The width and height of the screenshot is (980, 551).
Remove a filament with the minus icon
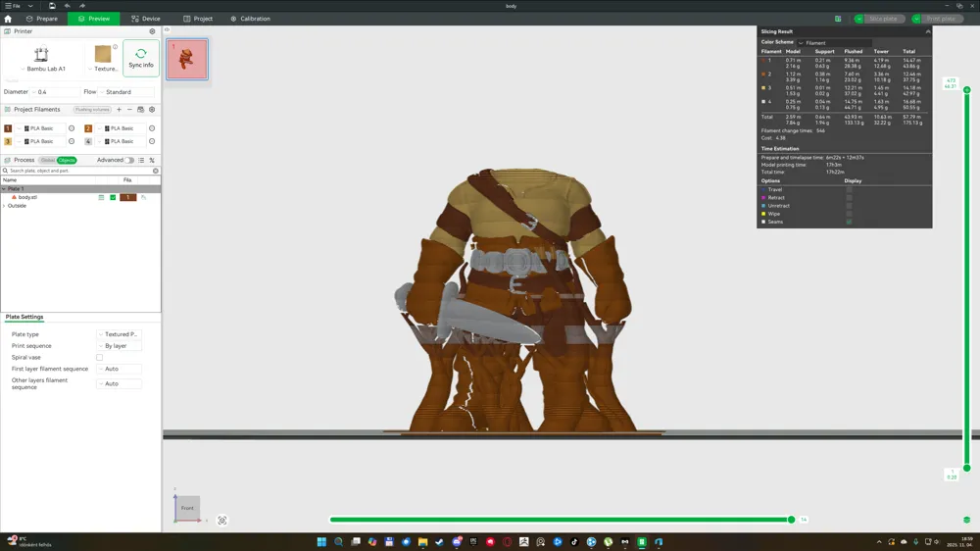(129, 110)
